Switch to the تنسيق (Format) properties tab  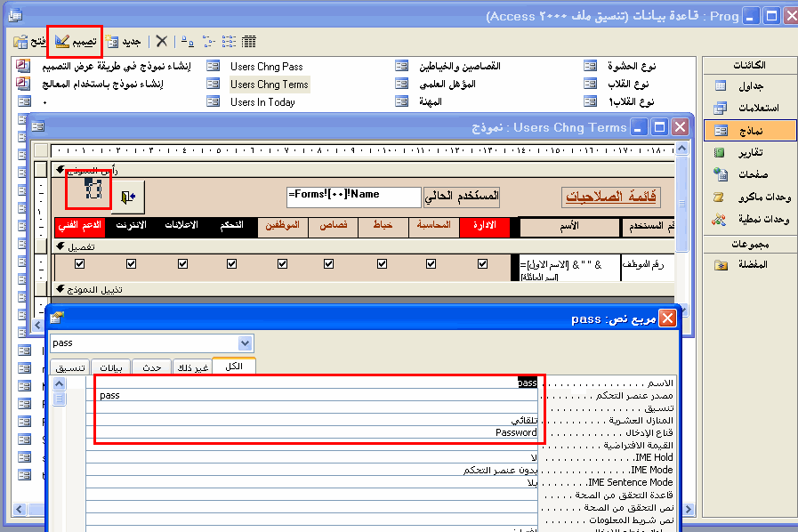70,367
